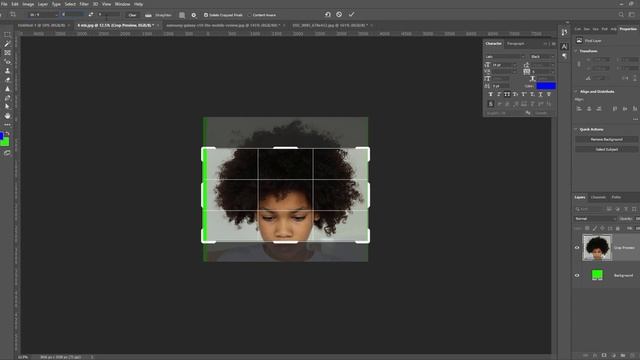Select the Marquee tool in toolbar

point(7,35)
